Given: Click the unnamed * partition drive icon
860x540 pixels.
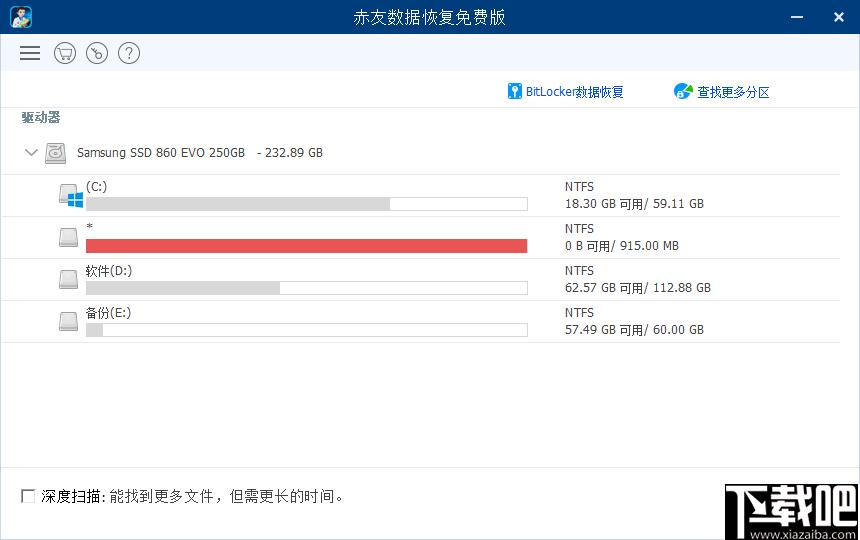Looking at the screenshot, I should pos(69,237).
